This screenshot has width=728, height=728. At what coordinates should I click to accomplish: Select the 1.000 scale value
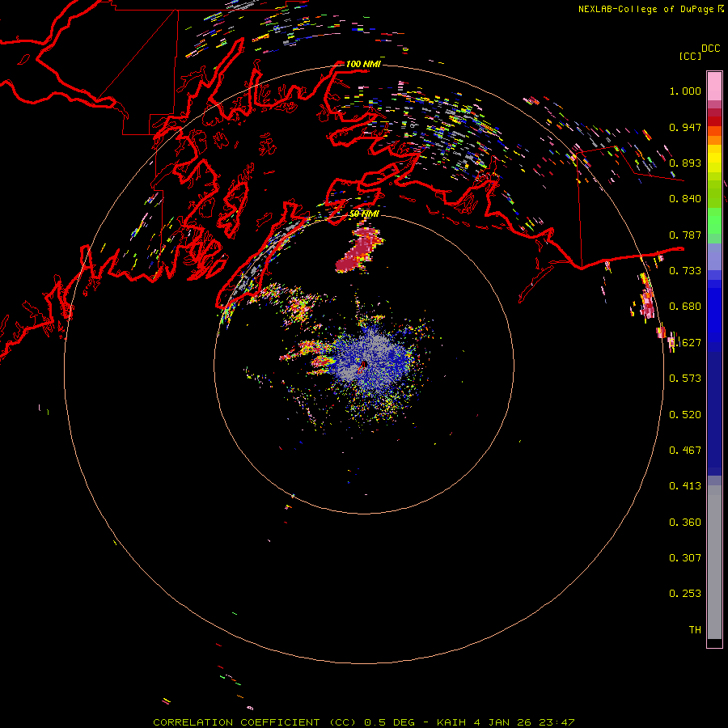(685, 91)
